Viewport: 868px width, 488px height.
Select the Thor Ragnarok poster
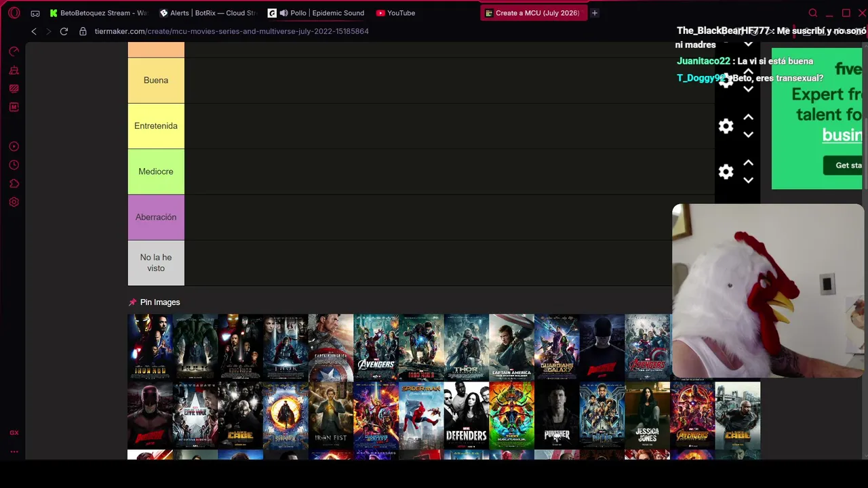[x=511, y=415]
